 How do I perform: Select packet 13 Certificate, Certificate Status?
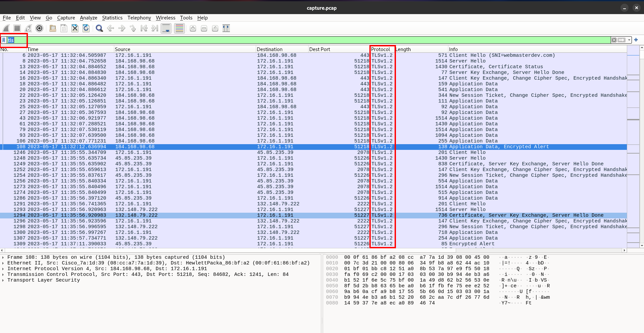click(313, 67)
